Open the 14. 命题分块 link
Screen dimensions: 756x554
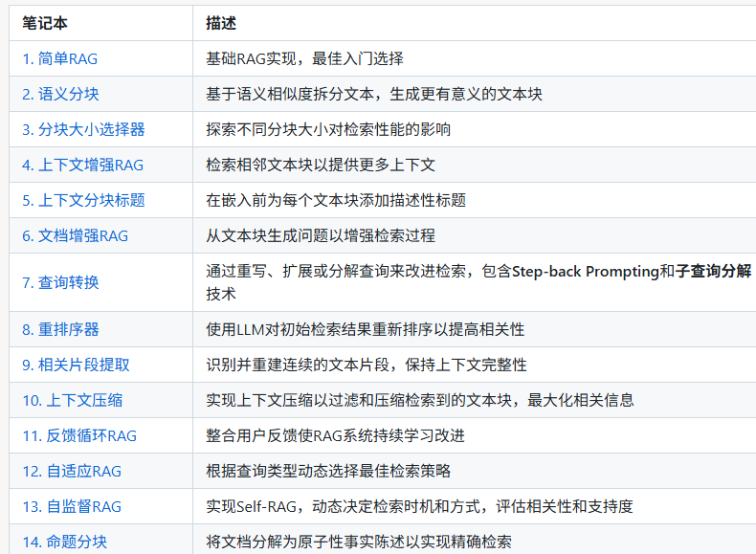[x=65, y=542]
